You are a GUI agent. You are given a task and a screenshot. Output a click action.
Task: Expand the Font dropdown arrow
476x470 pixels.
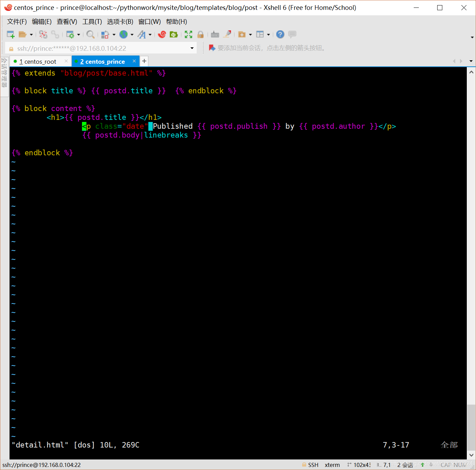pos(150,34)
